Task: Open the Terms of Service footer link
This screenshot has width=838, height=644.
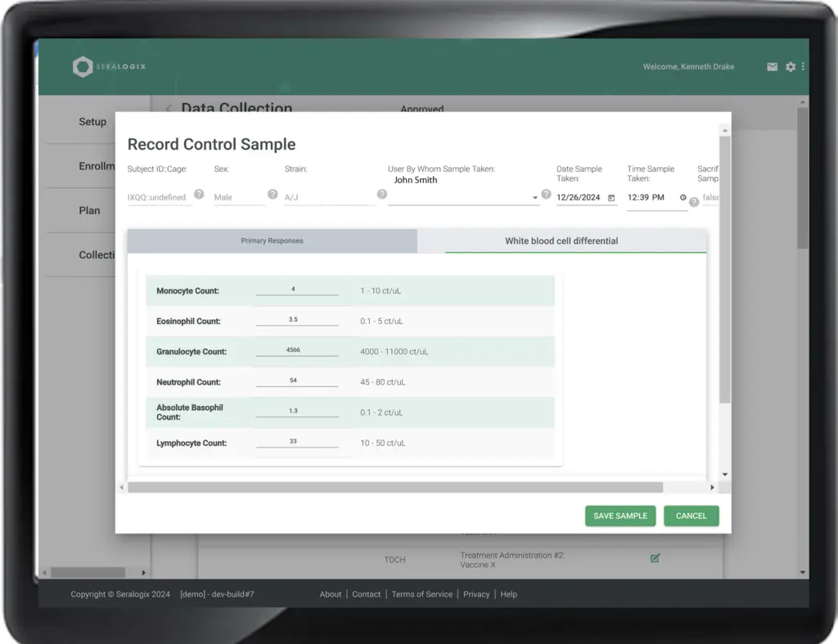Action: pos(421,594)
